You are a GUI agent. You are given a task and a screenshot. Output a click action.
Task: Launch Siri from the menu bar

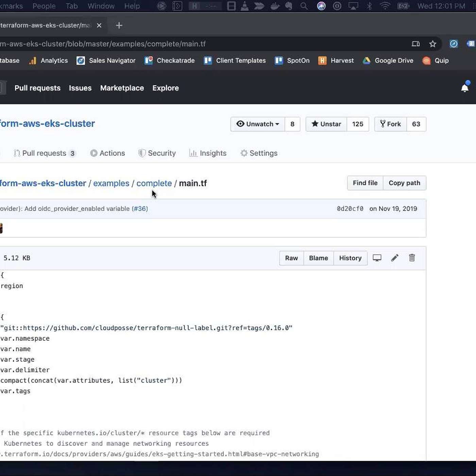[x=321, y=6]
